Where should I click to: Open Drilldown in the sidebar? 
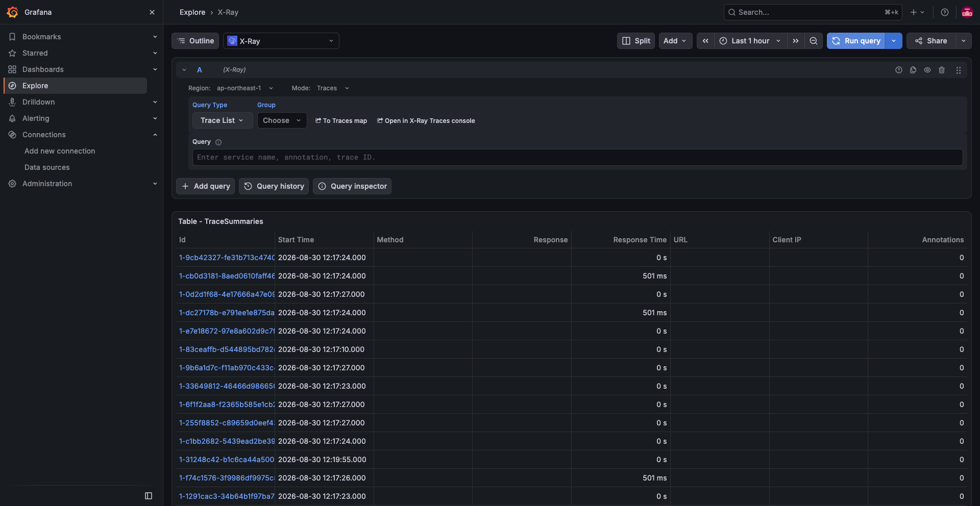38,102
